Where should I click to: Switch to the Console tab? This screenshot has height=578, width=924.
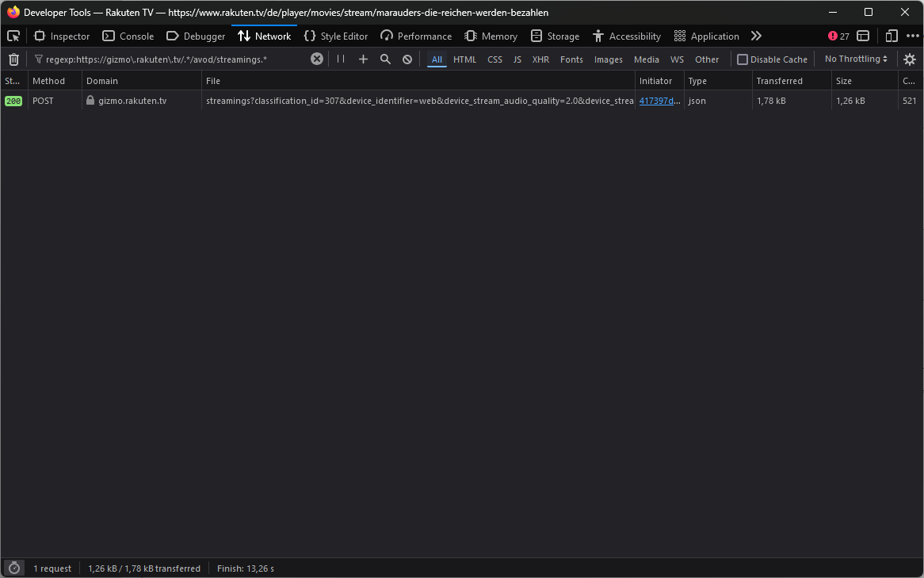(x=128, y=36)
